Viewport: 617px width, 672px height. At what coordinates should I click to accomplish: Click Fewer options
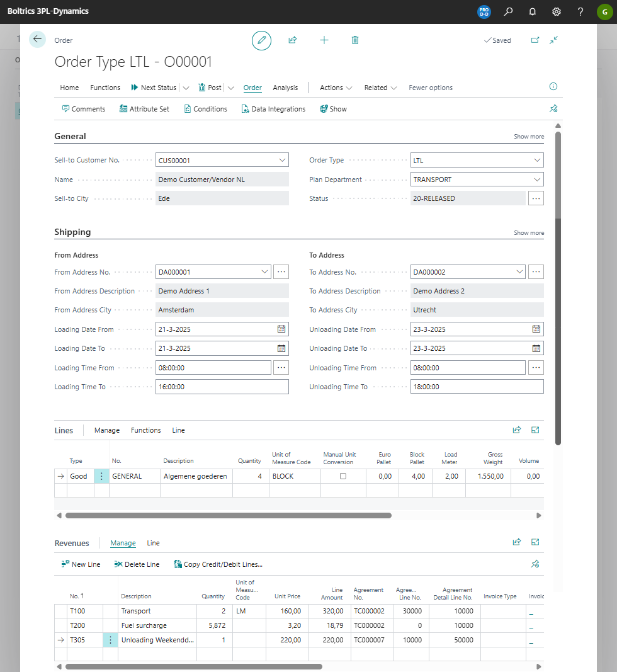(x=430, y=88)
